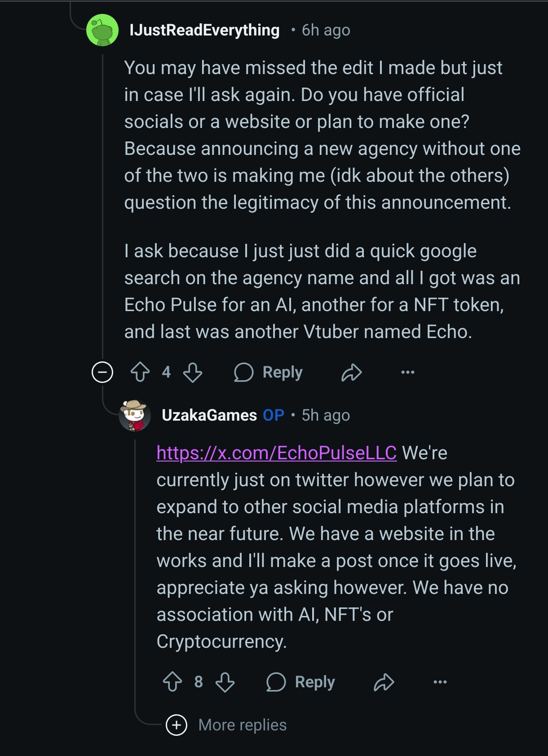The height and width of the screenshot is (756, 548).
Task: Open UzakaGames' avatar with hat
Action: [x=135, y=415]
